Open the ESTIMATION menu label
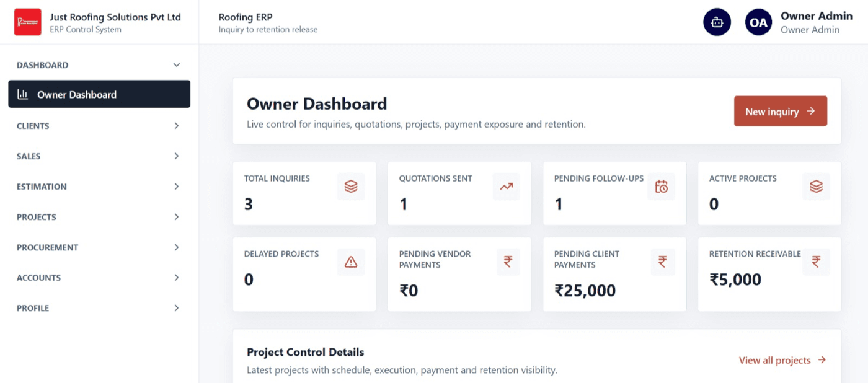 coord(42,187)
